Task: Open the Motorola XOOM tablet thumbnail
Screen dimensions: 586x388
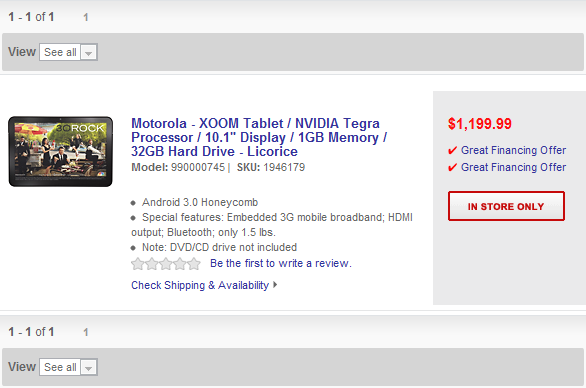Action: (61, 151)
